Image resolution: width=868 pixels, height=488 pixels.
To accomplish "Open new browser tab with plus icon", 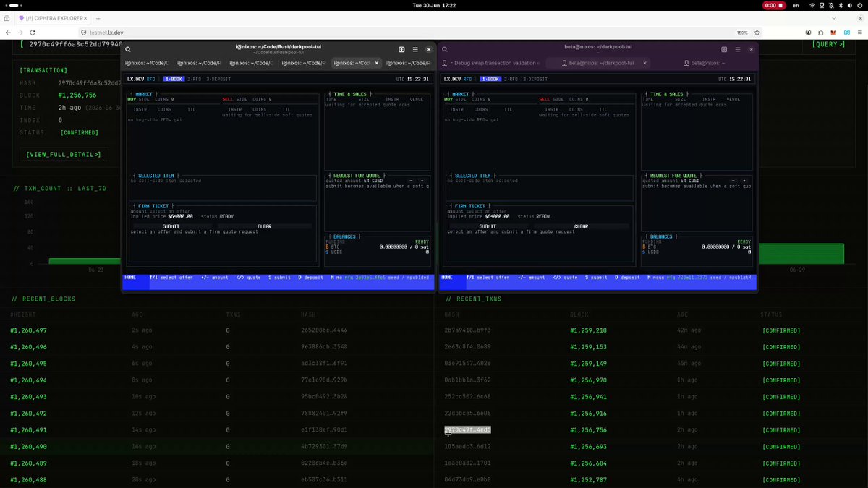I will 98,17.
